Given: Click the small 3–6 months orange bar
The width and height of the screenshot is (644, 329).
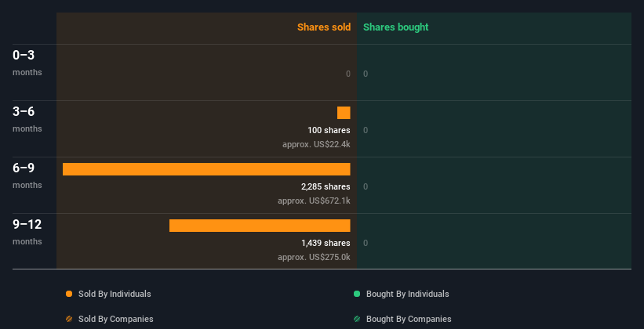Looking at the screenshot, I should pos(344,113).
